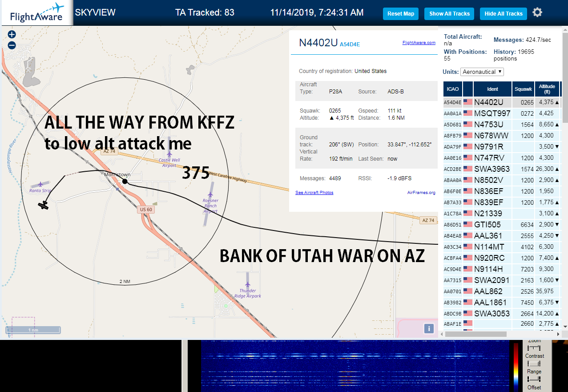Click Roesner Ranch Airport marker

[x=210, y=194]
